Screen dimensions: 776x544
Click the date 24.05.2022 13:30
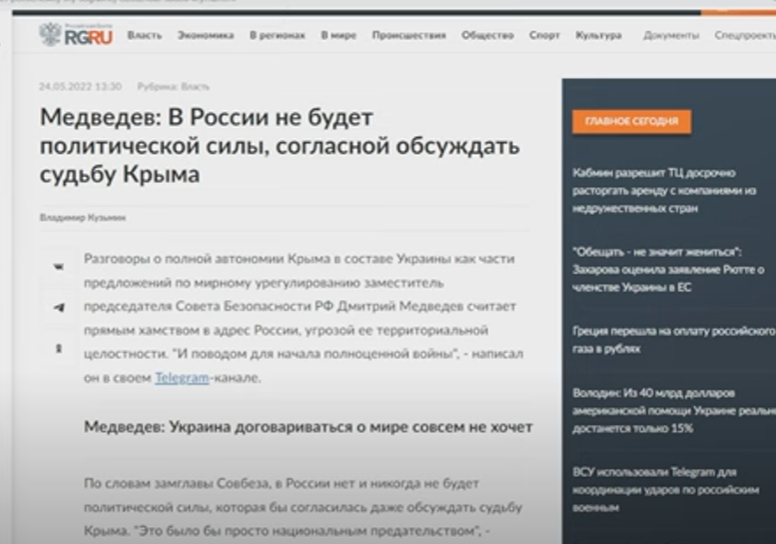[x=80, y=87]
